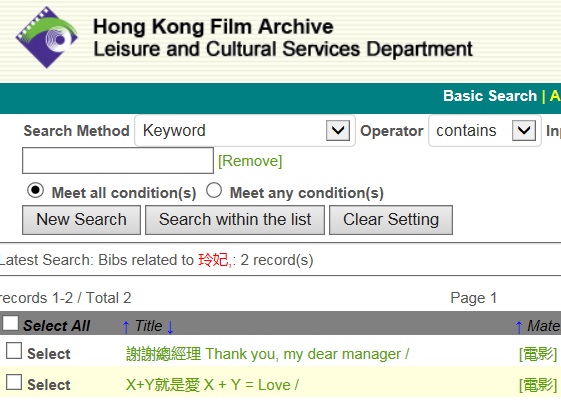Screen dimensions: 561x404
Task: Open the Search Method dropdown arrow
Action: (338, 131)
